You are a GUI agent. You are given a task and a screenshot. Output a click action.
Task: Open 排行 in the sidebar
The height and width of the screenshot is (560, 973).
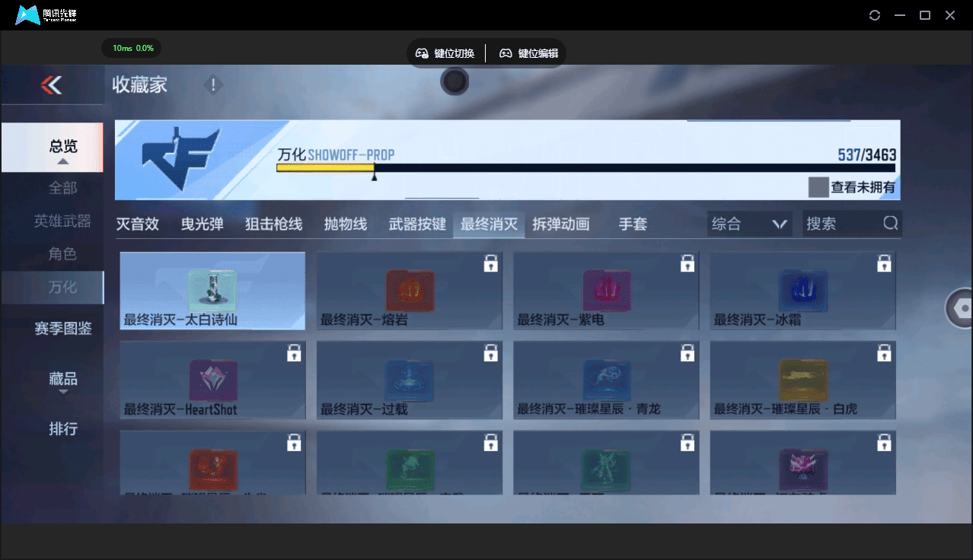click(63, 429)
